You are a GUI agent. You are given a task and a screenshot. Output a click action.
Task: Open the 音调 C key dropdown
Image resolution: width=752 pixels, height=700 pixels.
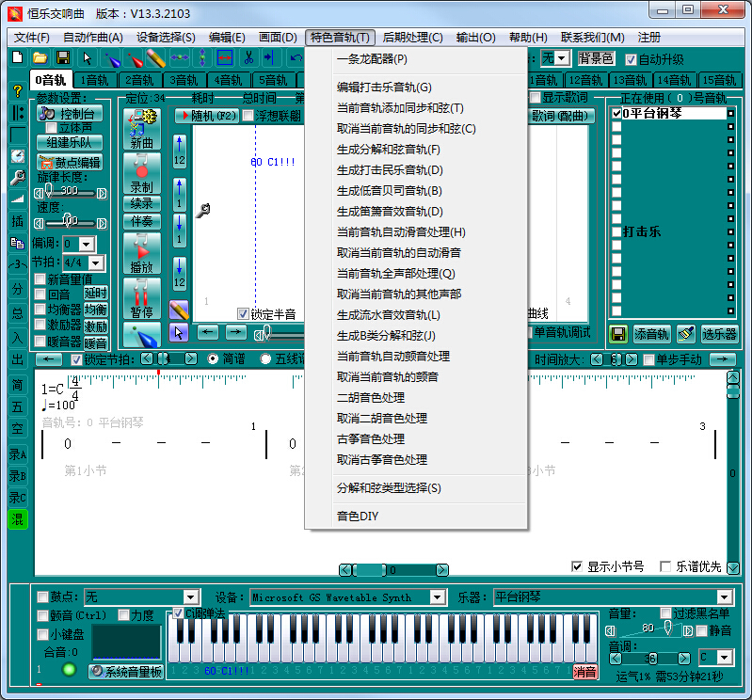tap(725, 657)
